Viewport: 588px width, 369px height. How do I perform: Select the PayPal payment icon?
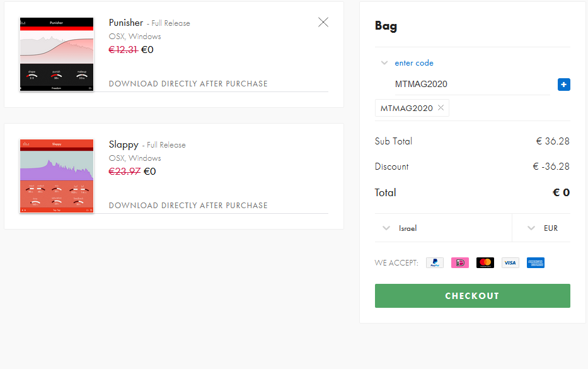pyautogui.click(x=435, y=263)
